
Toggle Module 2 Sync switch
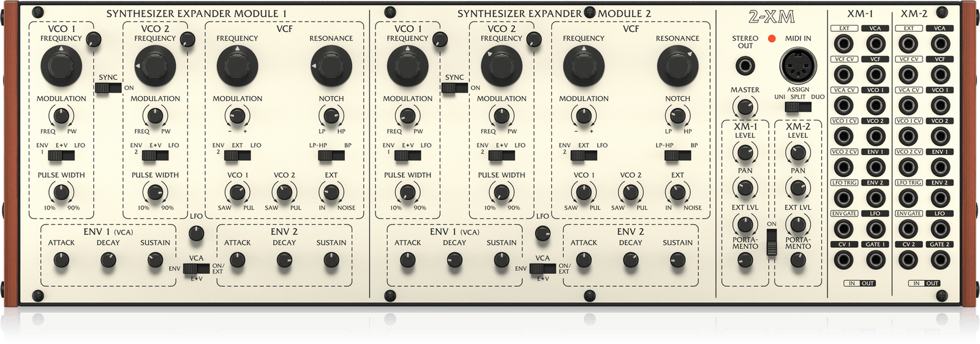[455, 88]
